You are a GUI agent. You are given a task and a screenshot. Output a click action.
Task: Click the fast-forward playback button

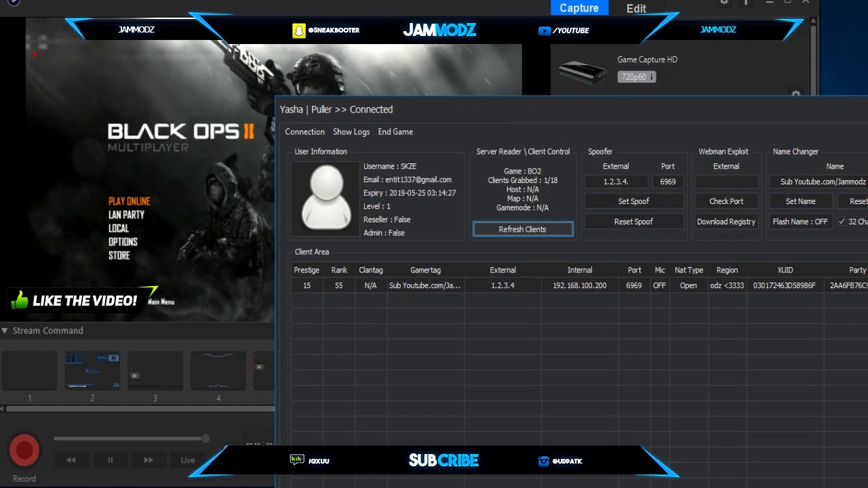click(x=149, y=460)
